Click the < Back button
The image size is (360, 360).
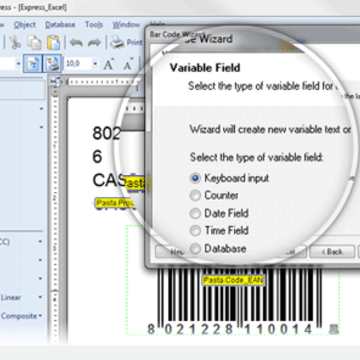tap(332, 252)
